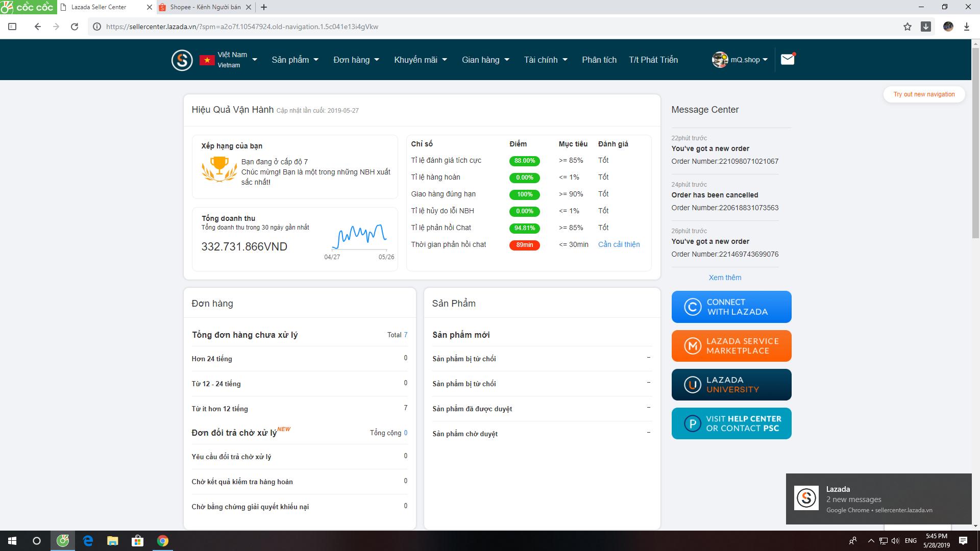Close the Lazada Seller Center tab
The height and width of the screenshot is (551, 980).
(x=149, y=7)
